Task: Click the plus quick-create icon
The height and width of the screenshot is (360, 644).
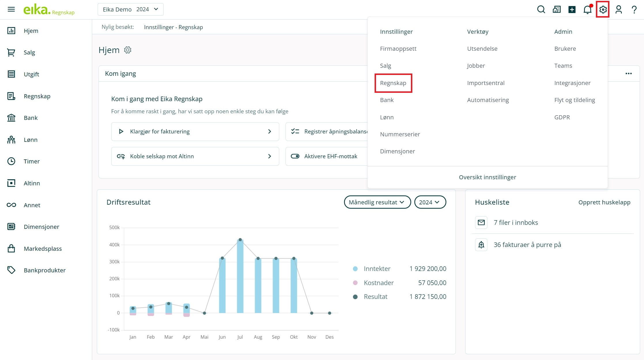Action: [572, 10]
